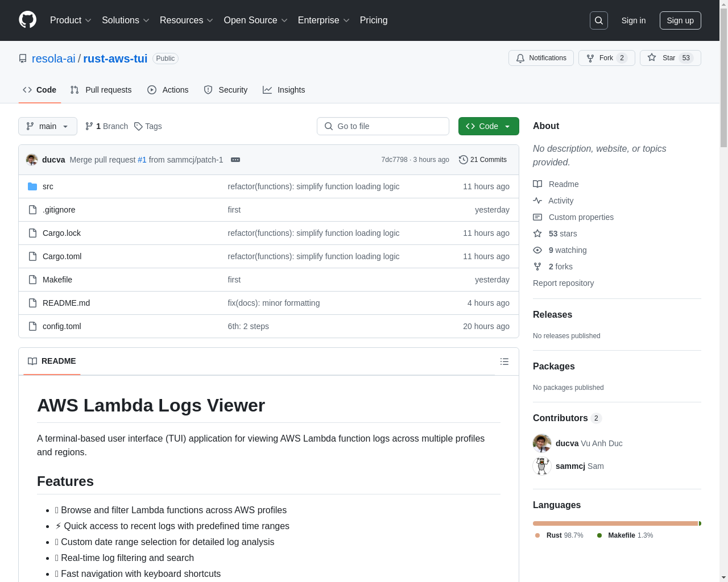This screenshot has width=728, height=582.
Task: Fork the repository
Action: click(606, 58)
